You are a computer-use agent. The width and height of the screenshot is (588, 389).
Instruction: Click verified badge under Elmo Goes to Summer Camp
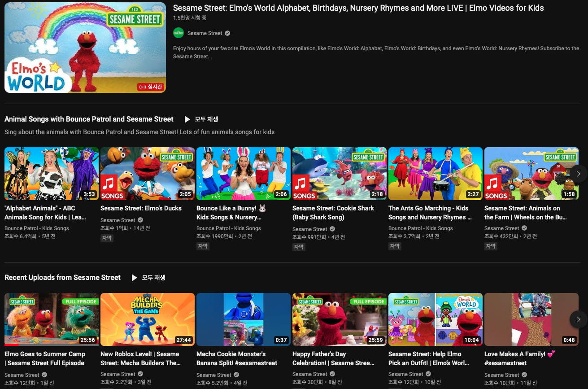tap(44, 375)
